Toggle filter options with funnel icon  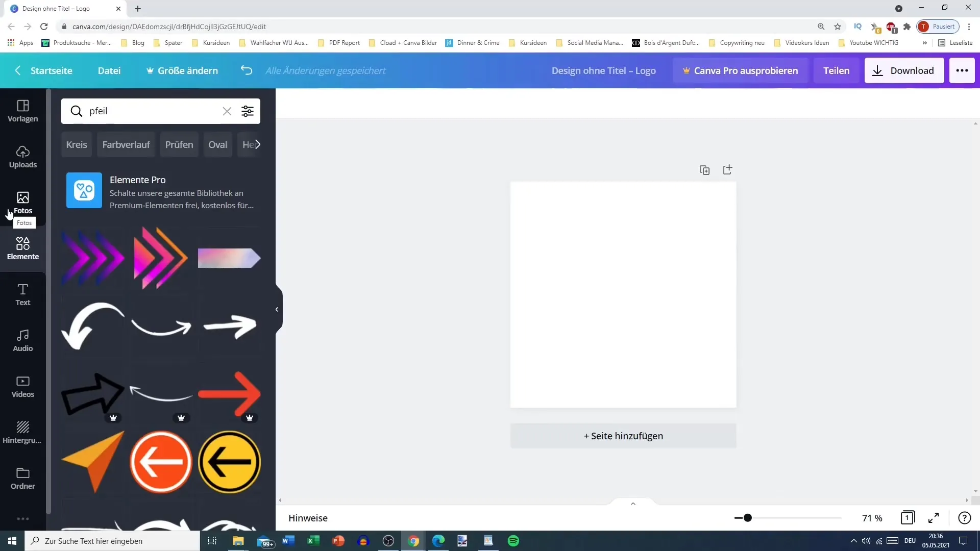click(249, 110)
